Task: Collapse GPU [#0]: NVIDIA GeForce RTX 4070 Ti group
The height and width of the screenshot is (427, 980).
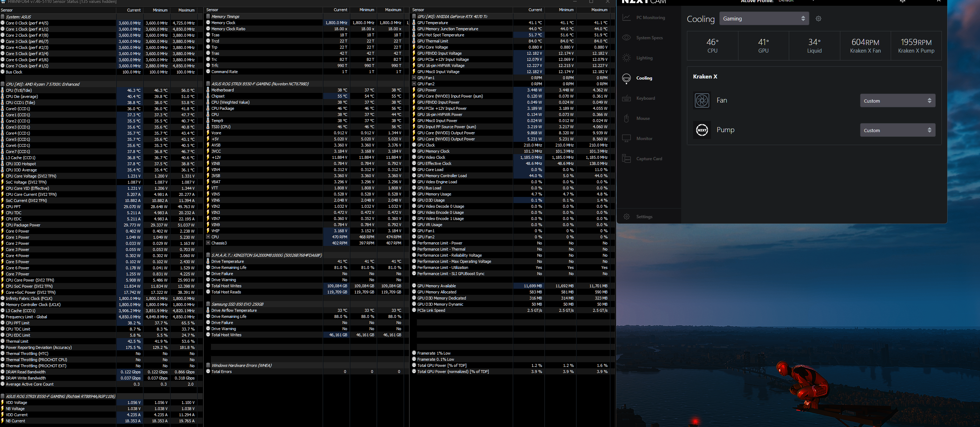Action: coord(414,17)
